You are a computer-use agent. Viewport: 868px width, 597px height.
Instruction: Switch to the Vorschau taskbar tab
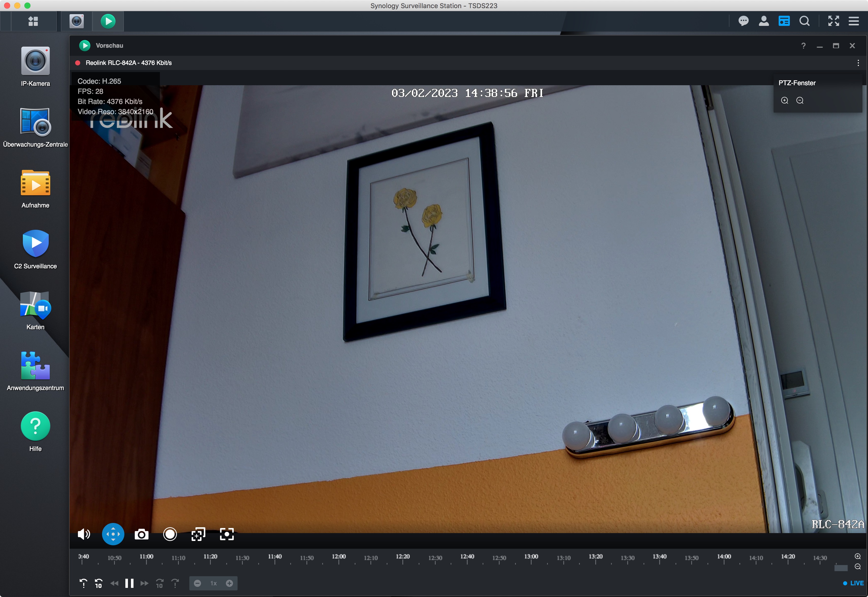click(108, 21)
